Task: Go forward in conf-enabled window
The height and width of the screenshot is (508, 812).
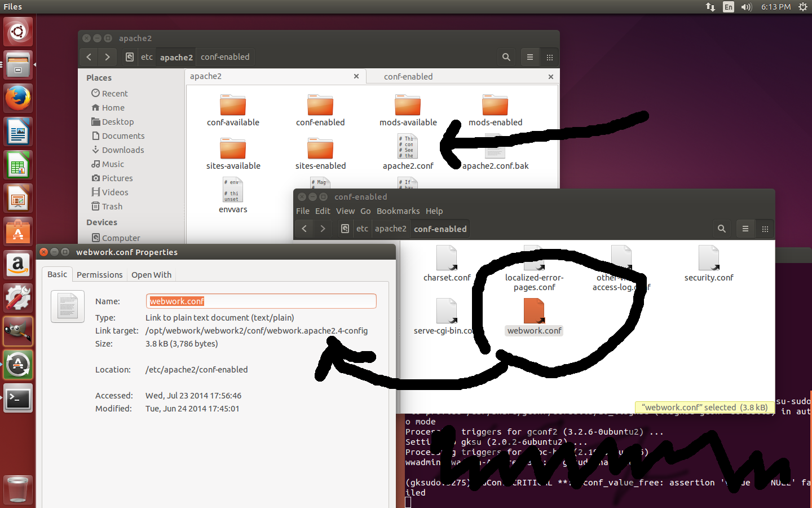Action: pyautogui.click(x=323, y=229)
